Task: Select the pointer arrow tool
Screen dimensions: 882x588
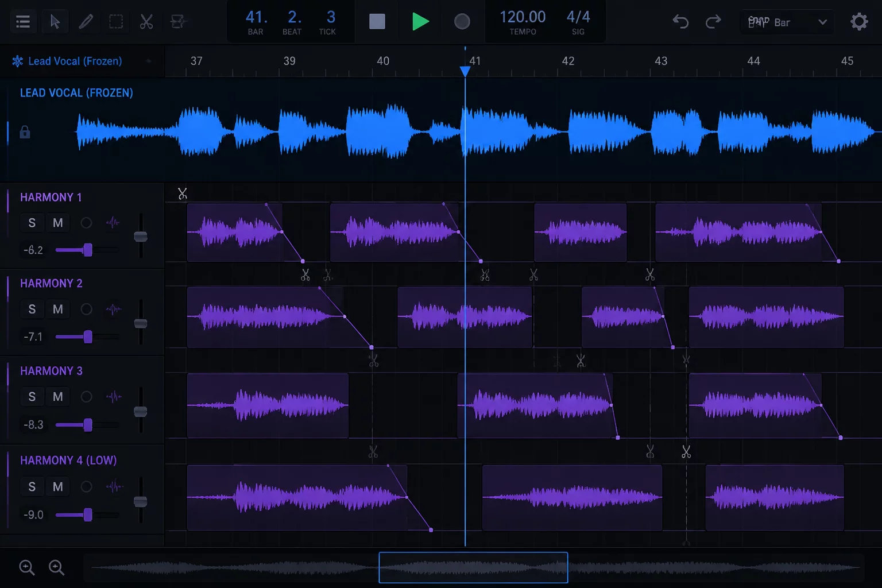Action: point(55,22)
